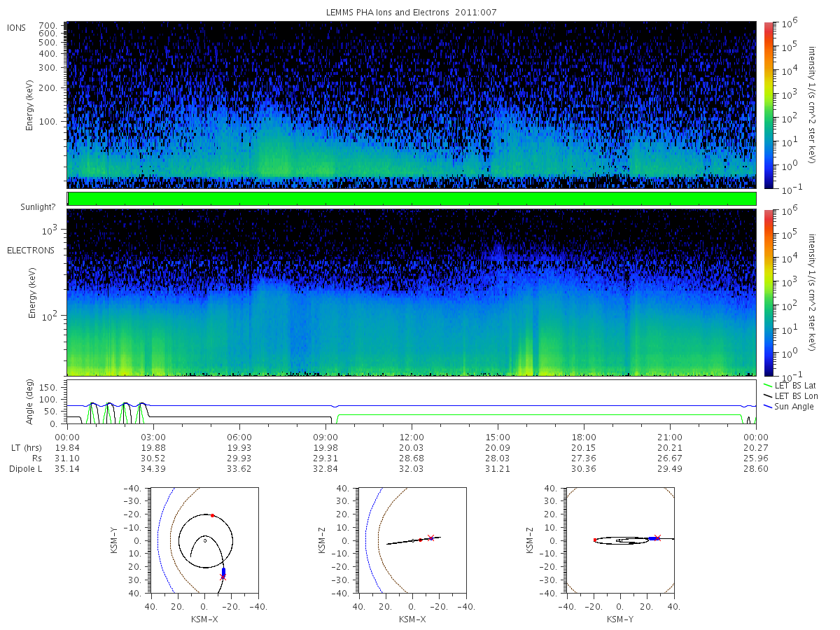Screen dimensions: 840x630
Task: Click the IONS panel label
Action: [x=17, y=28]
